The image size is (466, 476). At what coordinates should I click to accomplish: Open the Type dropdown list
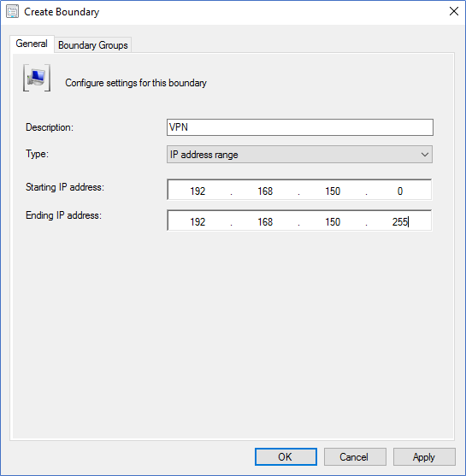click(x=299, y=155)
